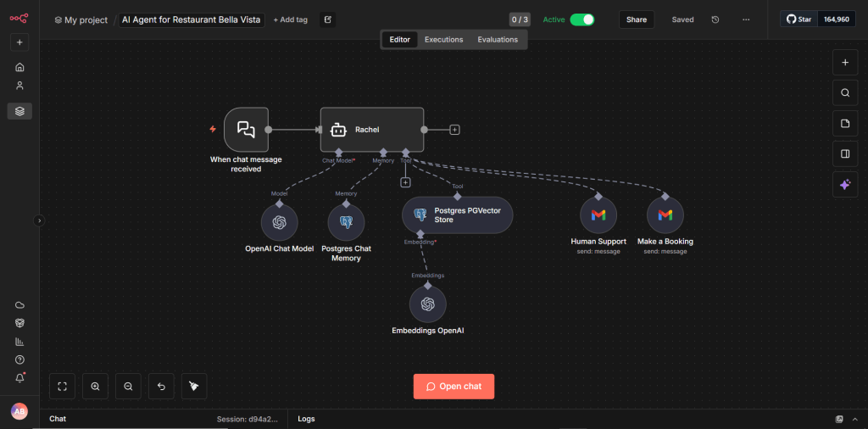Click the zoom out magnifier button
The image size is (868, 429).
click(128, 387)
